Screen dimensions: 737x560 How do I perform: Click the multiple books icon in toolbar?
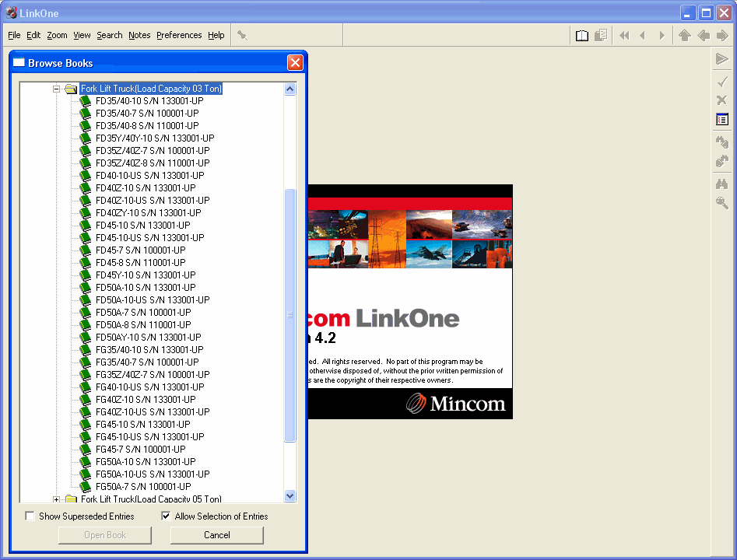pos(601,36)
